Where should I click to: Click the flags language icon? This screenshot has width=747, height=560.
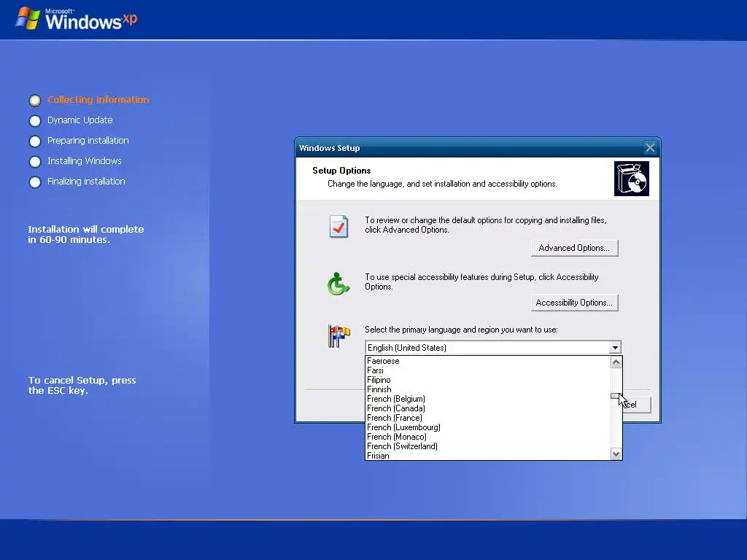tap(338, 335)
